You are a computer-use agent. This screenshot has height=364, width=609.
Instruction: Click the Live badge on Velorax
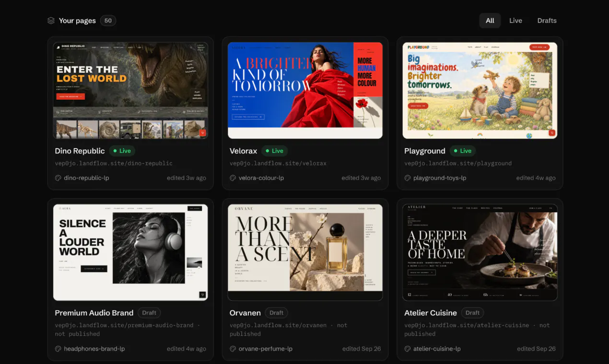[x=275, y=151]
